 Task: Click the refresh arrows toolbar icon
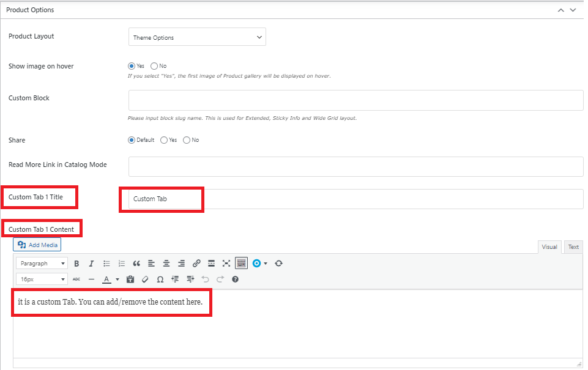point(278,264)
